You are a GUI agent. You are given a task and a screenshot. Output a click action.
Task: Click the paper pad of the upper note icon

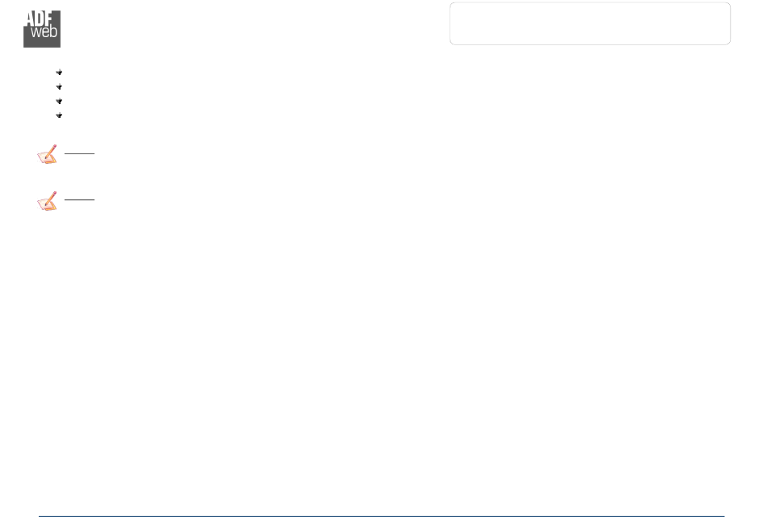[46, 158]
